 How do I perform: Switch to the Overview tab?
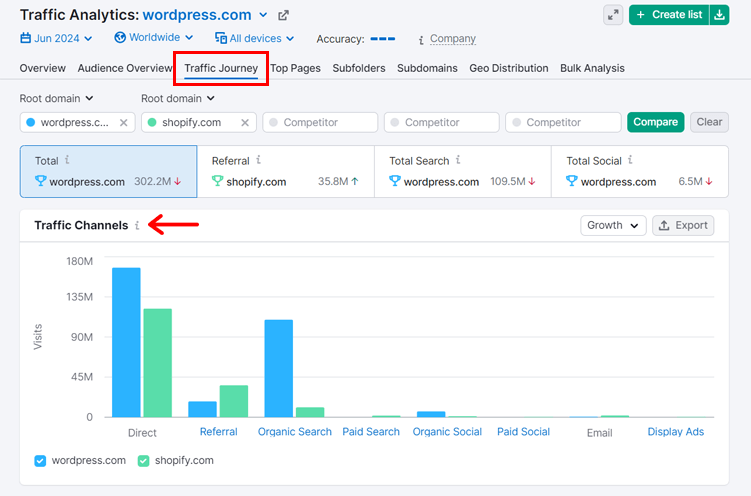(x=43, y=68)
